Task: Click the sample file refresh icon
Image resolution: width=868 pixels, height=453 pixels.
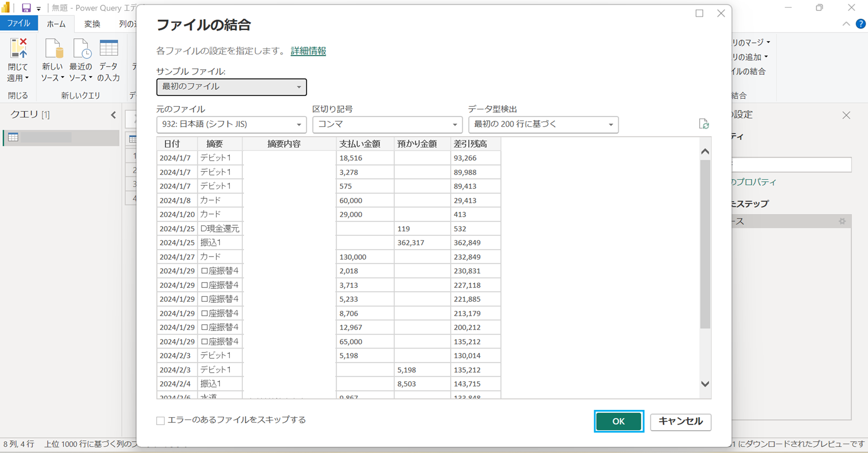Action: pos(705,124)
